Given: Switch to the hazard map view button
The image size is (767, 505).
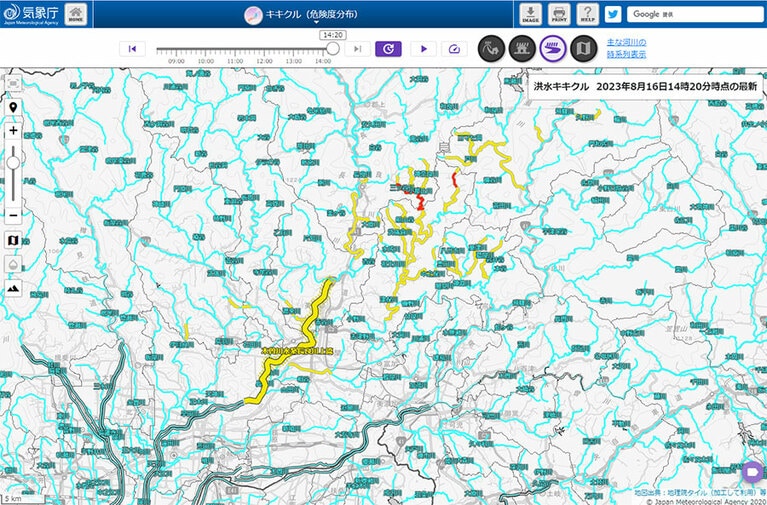Looking at the screenshot, I should coord(583,48).
